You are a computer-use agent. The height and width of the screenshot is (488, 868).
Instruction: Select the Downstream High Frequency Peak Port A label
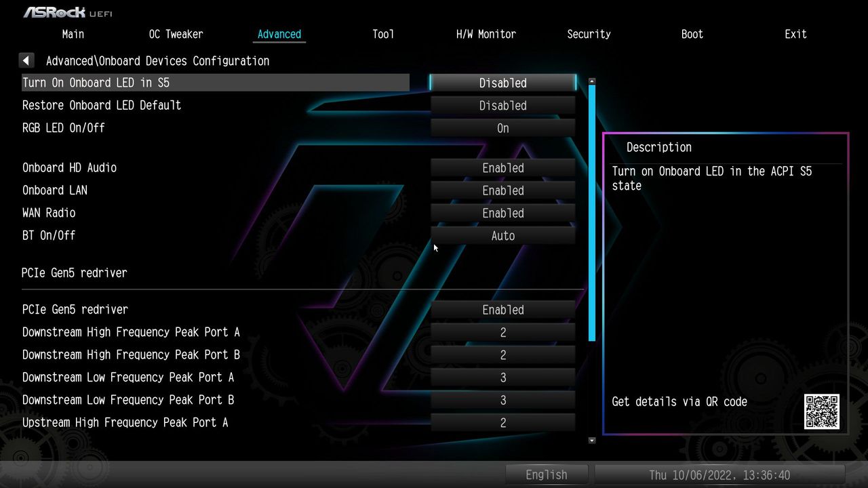click(131, 332)
